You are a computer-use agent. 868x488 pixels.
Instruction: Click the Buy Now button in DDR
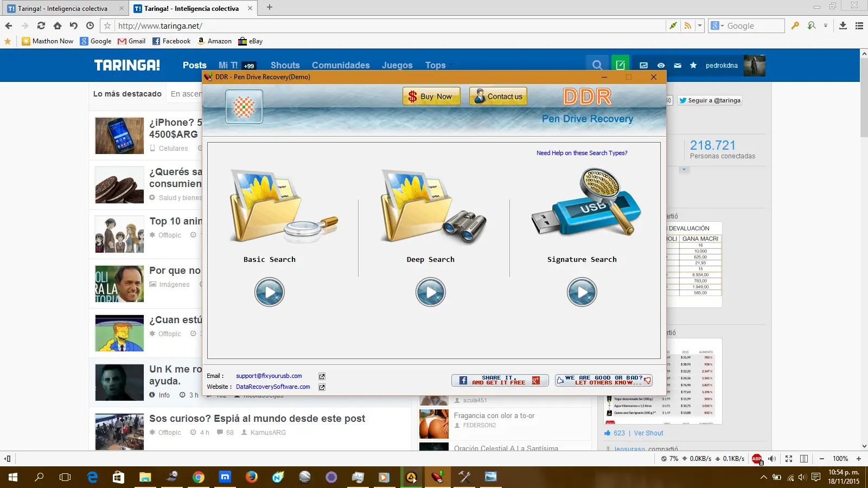click(431, 96)
